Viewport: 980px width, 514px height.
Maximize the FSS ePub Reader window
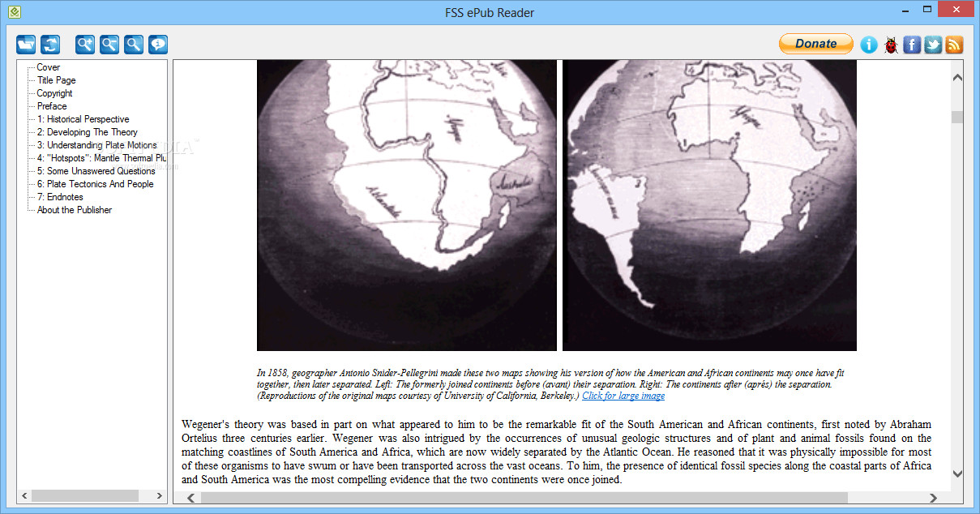click(x=927, y=10)
